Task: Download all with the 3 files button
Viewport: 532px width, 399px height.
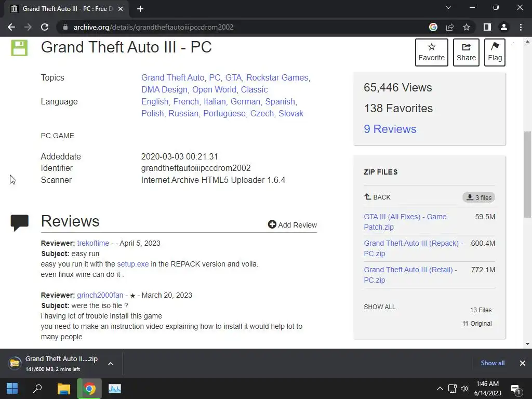Action: (478, 197)
